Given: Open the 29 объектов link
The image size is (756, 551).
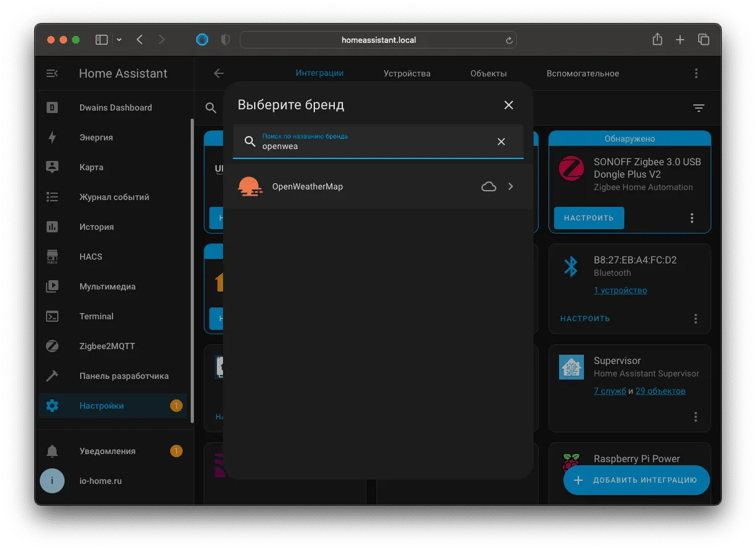Looking at the screenshot, I should click(660, 391).
